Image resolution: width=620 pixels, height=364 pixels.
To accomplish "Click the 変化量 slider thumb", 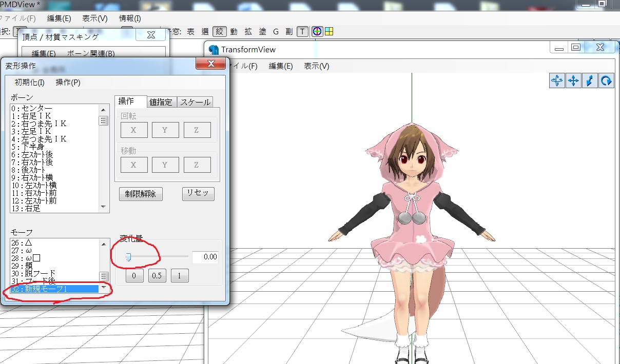I will (x=129, y=257).
